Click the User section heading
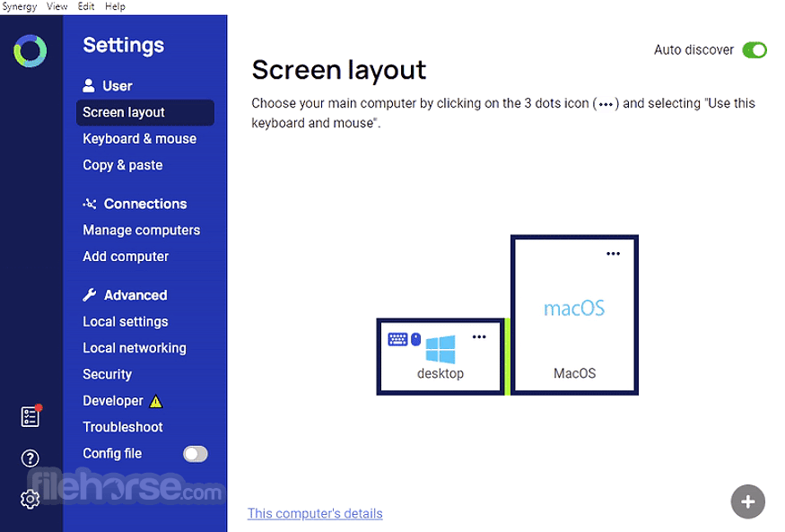This screenshot has height=532, width=785. (x=118, y=86)
